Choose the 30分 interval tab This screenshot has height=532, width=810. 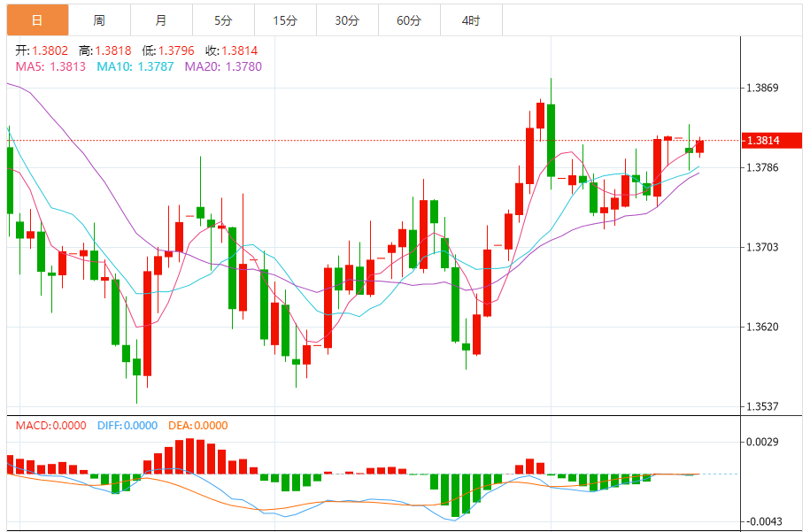click(x=347, y=20)
